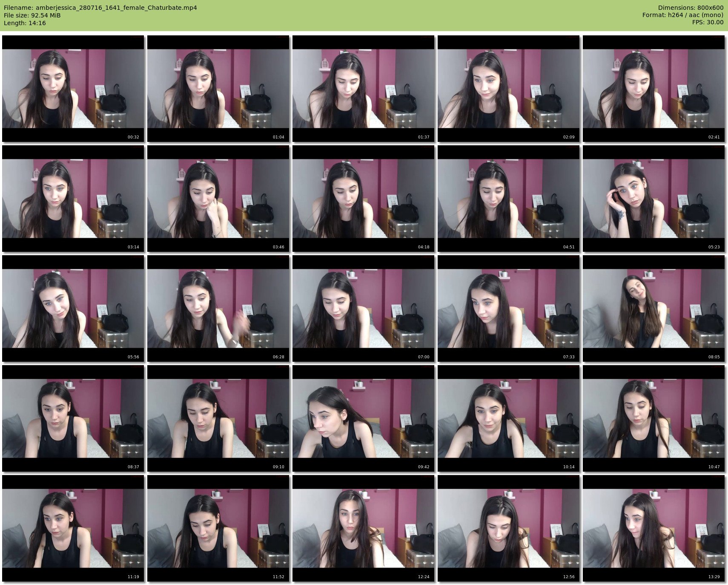Click the frame labeled 10:47
The image size is (728, 585).
tap(654, 418)
